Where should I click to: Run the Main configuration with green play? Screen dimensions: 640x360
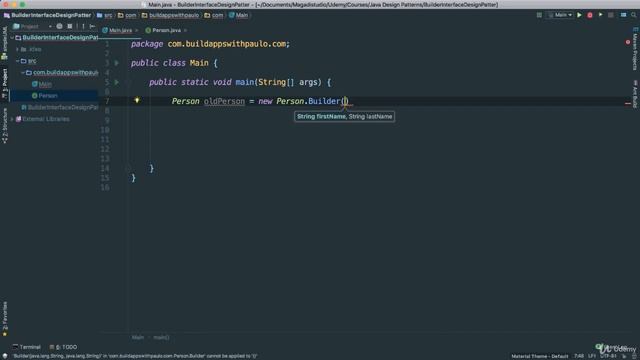click(579, 15)
